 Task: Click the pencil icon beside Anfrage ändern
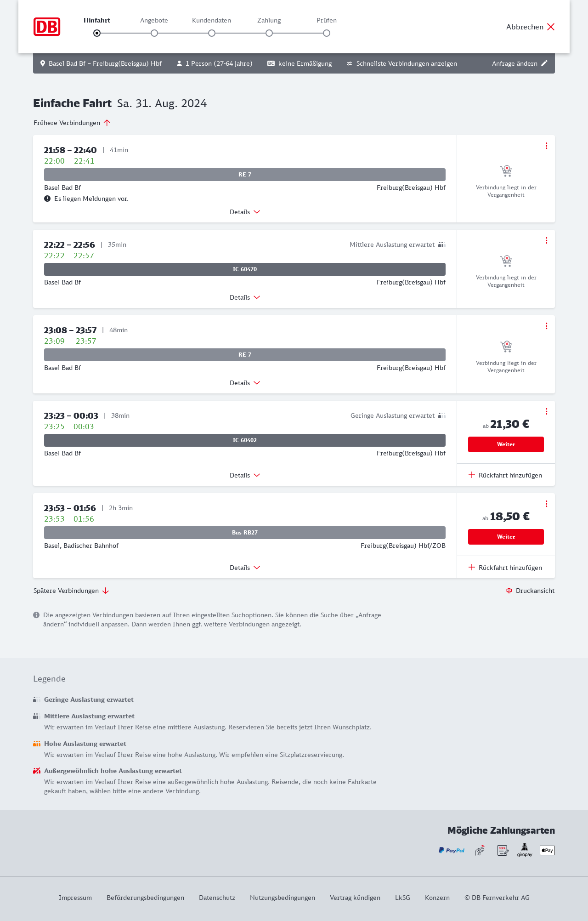click(544, 63)
